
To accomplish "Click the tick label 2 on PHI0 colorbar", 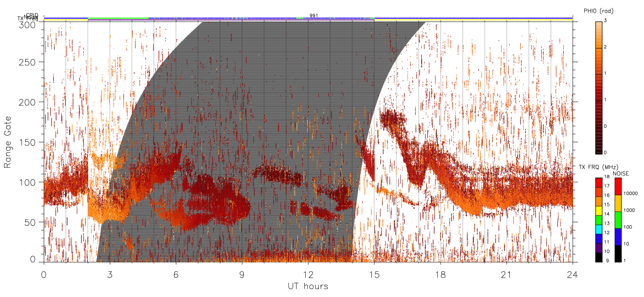I will point(606,47).
